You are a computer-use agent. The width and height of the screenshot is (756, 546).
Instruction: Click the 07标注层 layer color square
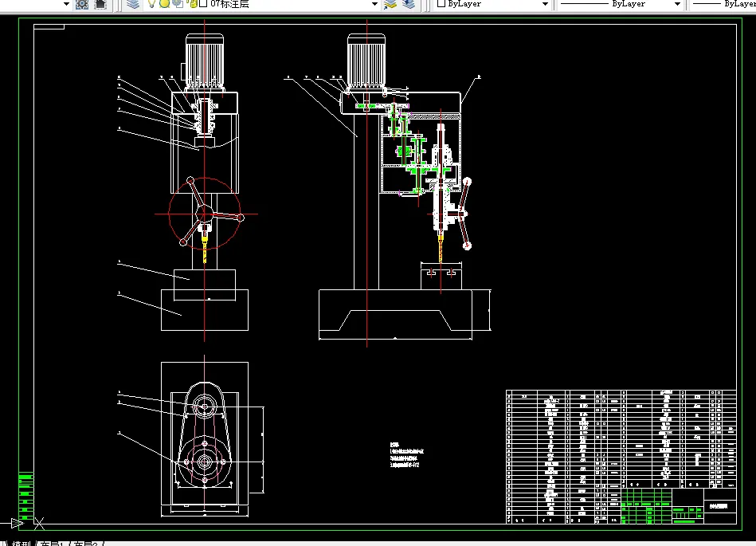click(x=203, y=3)
